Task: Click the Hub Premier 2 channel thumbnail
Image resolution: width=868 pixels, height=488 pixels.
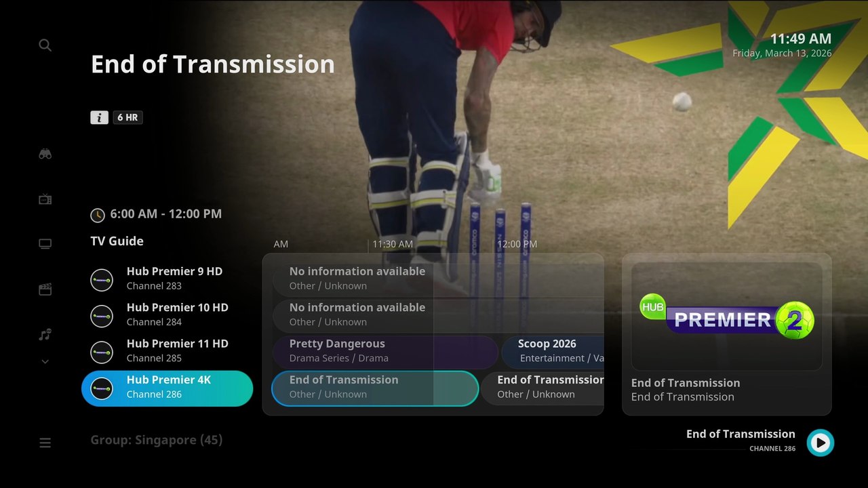Action: coord(727,317)
